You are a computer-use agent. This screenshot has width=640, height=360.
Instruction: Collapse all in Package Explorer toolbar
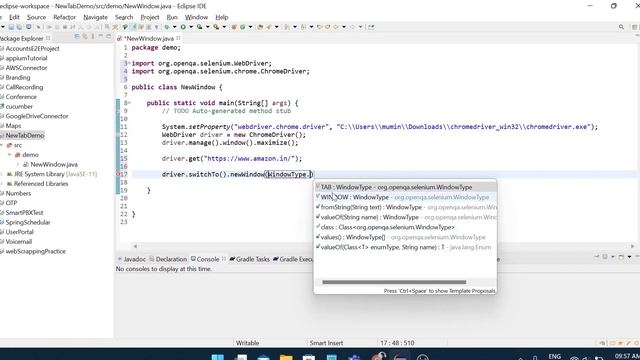click(77, 37)
